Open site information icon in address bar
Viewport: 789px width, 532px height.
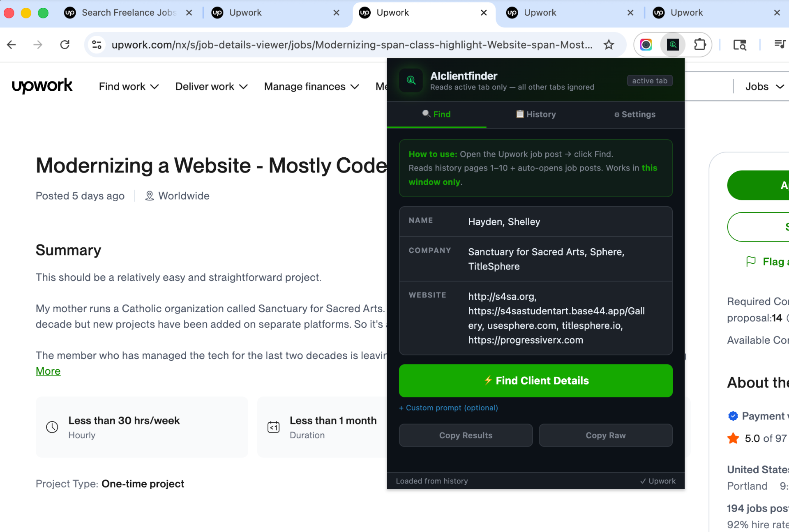(x=97, y=44)
